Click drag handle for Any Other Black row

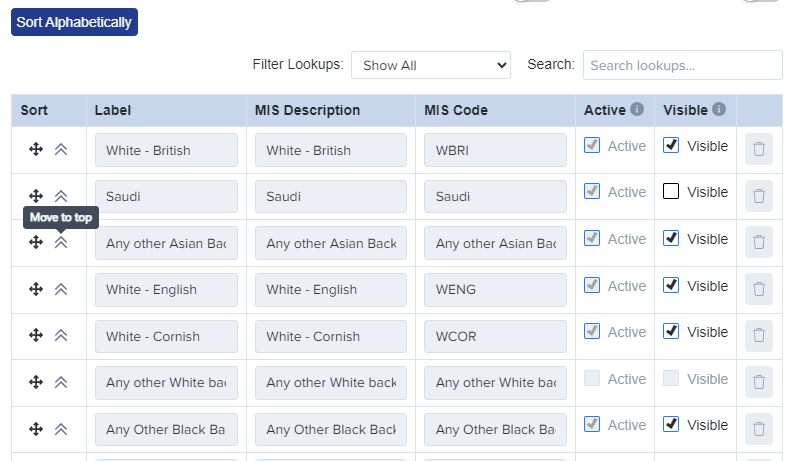point(36,429)
